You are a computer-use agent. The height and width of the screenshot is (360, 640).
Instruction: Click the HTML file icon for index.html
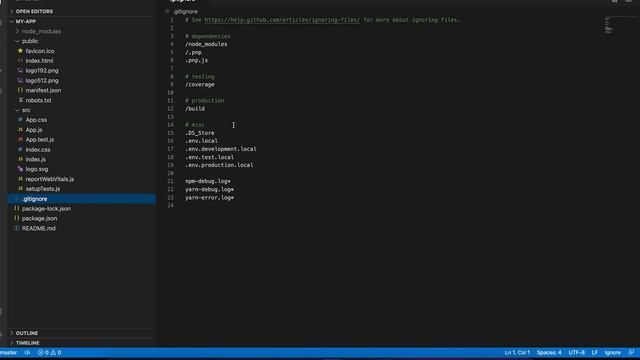coord(20,61)
